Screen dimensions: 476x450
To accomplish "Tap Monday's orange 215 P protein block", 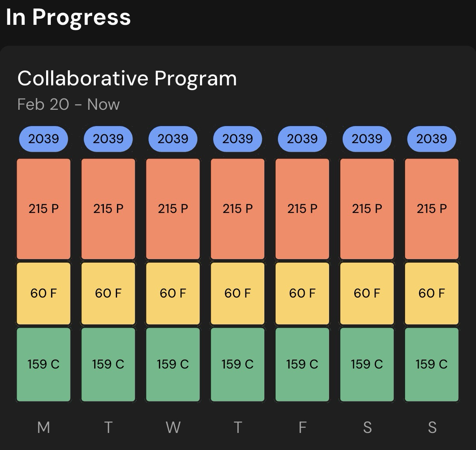I will 43,209.
